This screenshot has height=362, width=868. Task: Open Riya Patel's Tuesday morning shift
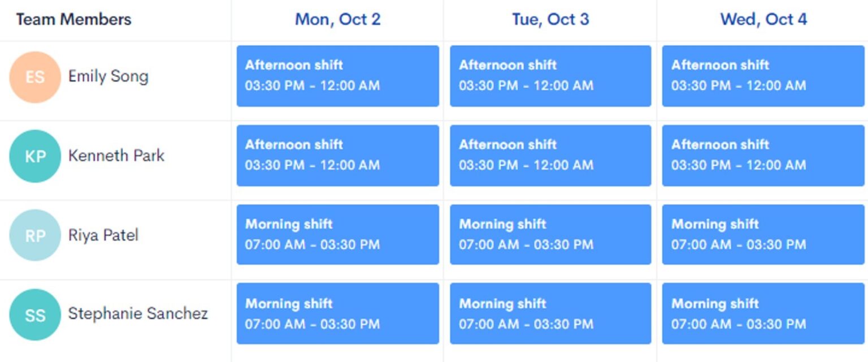[550, 235]
